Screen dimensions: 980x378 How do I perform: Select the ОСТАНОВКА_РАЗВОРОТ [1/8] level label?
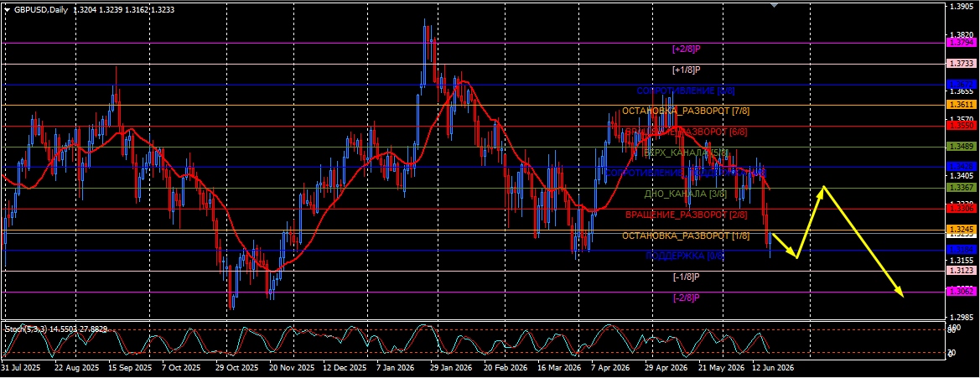pos(686,235)
